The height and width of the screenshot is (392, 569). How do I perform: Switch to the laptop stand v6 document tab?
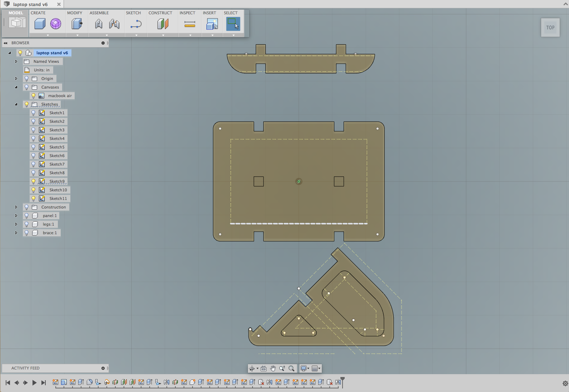(x=30, y=4)
